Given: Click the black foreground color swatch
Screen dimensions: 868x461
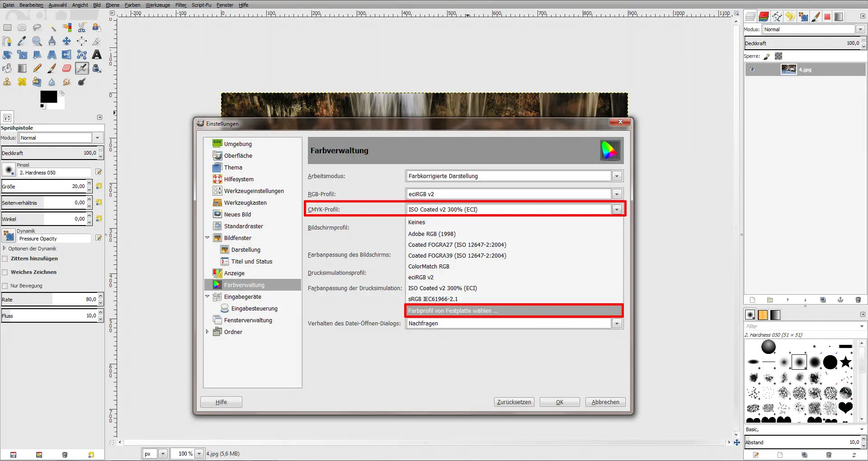Looking at the screenshot, I should click(48, 96).
